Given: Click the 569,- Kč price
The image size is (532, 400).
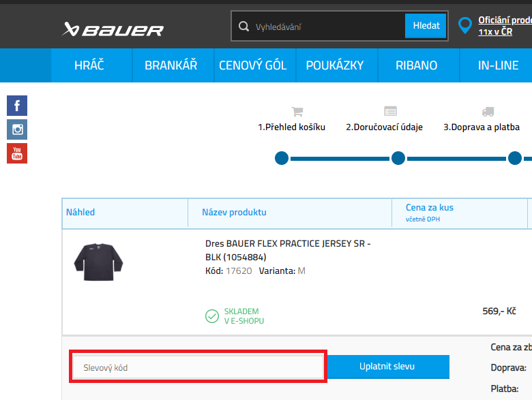Looking at the screenshot, I should (x=499, y=311).
